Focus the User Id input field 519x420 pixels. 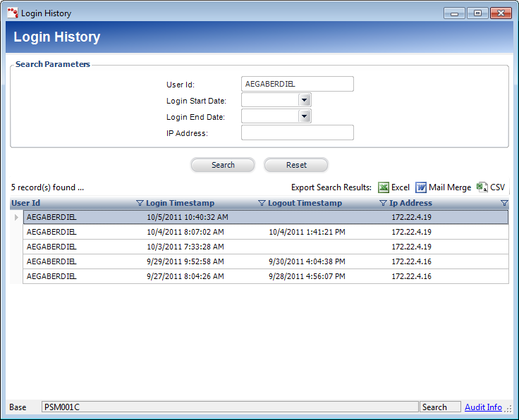click(298, 84)
